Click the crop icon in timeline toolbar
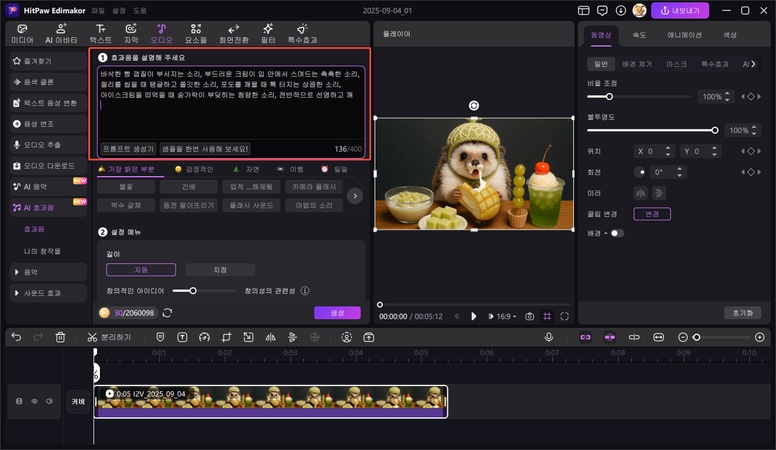This screenshot has width=776, height=450. point(226,337)
